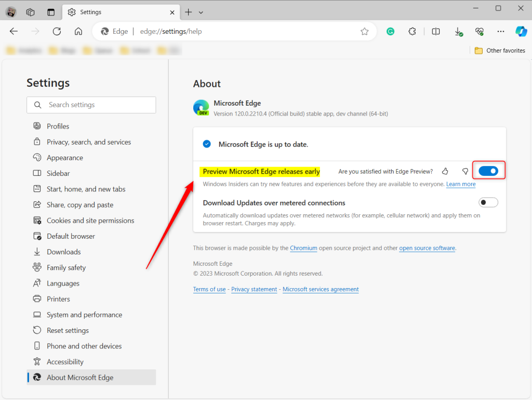Open Accessibility settings
This screenshot has width=532, height=400.
point(91,362)
